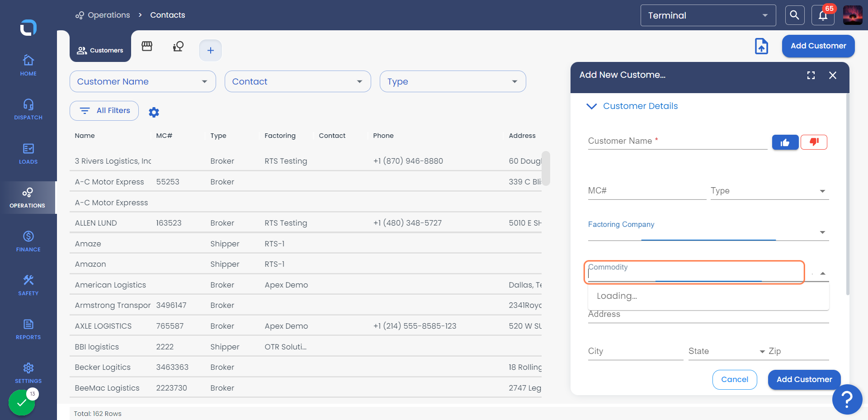868x420 pixels.
Task: Submit the form's Add Customer button
Action: (804, 380)
